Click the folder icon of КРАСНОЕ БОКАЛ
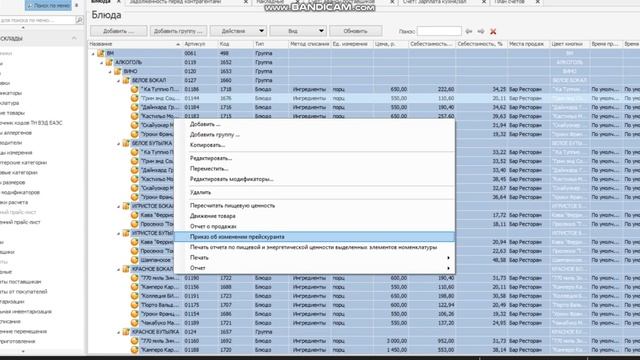This screenshot has width=640, height=360. click(x=126, y=269)
